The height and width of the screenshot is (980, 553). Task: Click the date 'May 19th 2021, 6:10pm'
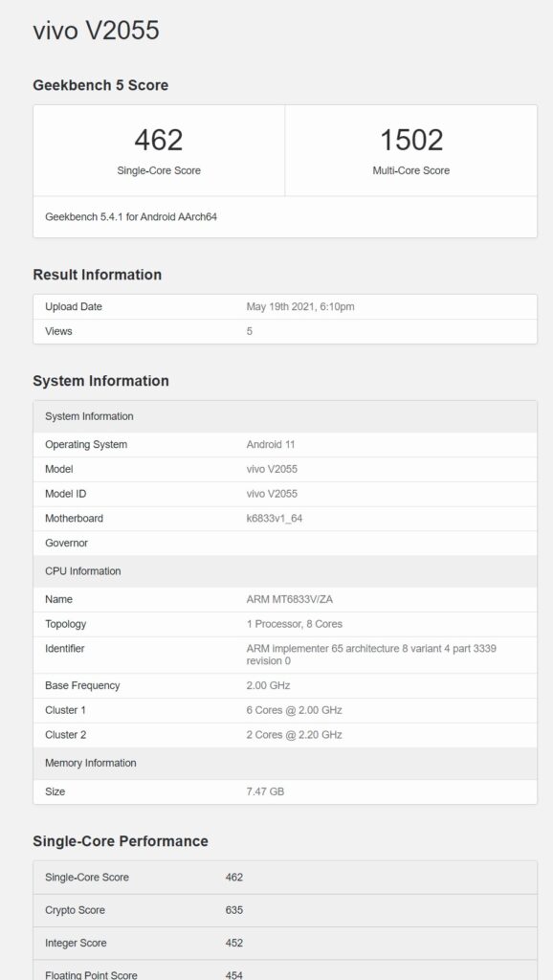[300, 307]
